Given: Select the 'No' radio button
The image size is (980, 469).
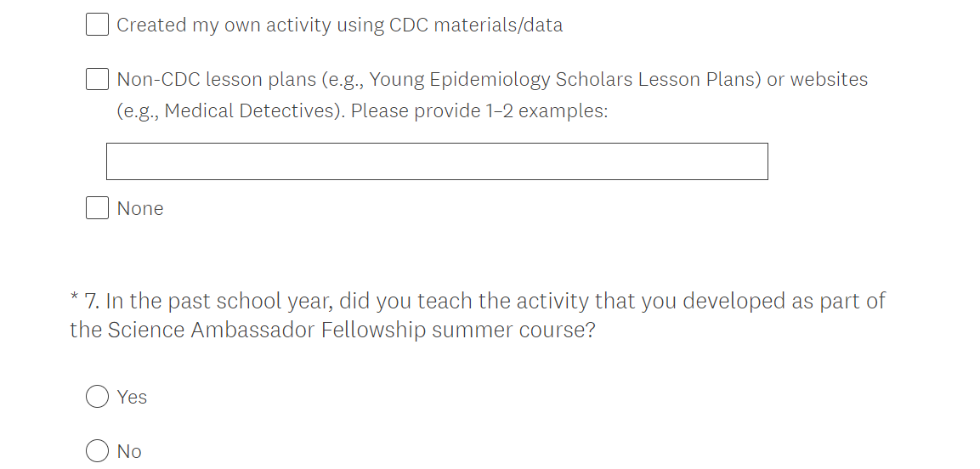Looking at the screenshot, I should 97,451.
